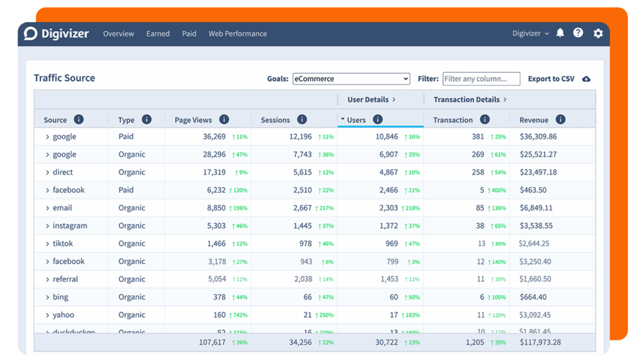Open the settings gear icon
Screen dimensions: 644x362
(597, 33)
